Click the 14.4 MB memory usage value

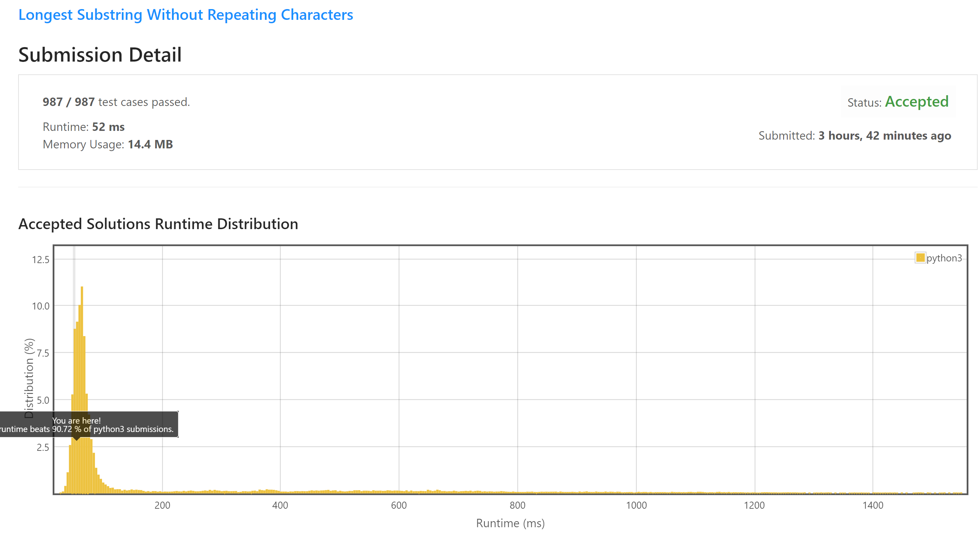pos(150,144)
